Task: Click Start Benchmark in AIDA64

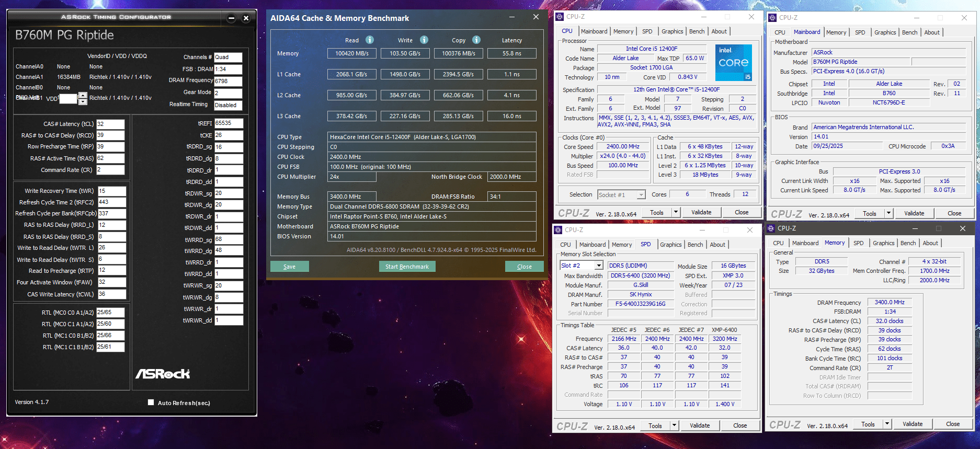Action: [407, 267]
